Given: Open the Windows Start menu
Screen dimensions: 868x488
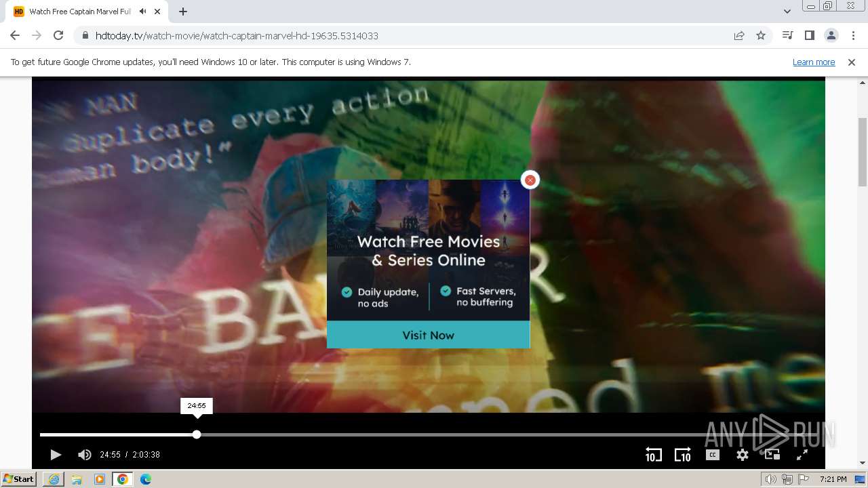Looking at the screenshot, I should (x=18, y=479).
